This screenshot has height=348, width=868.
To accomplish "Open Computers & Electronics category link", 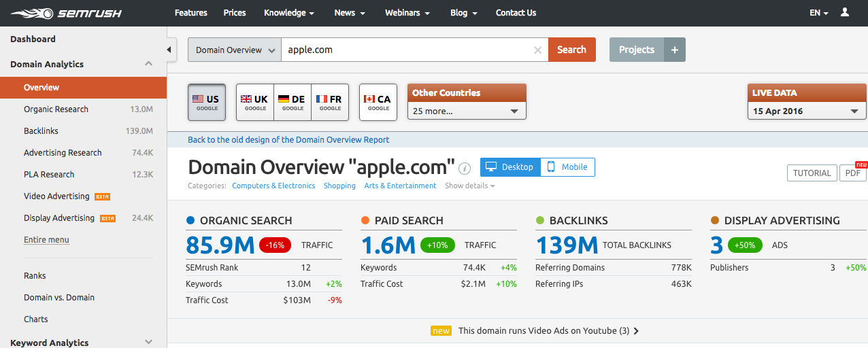I will point(273,186).
